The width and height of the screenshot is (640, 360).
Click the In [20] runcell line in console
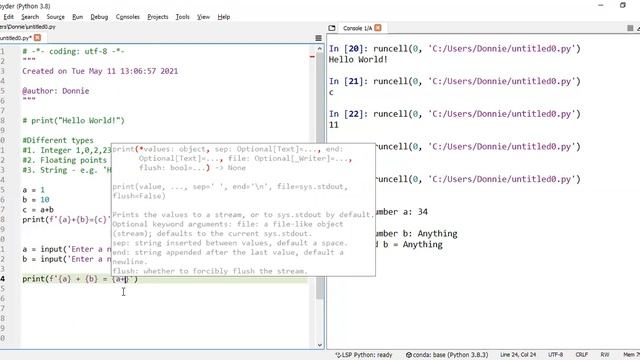point(455,49)
